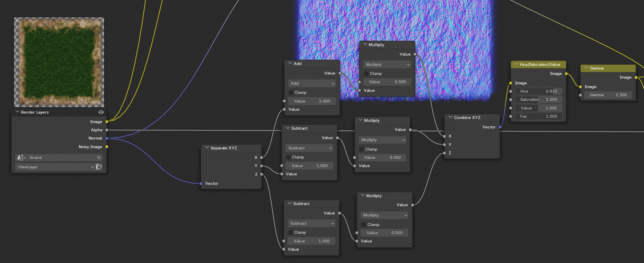Click the Noisy Image output socket
Viewport: 644px width, 263px height.
tap(107, 147)
